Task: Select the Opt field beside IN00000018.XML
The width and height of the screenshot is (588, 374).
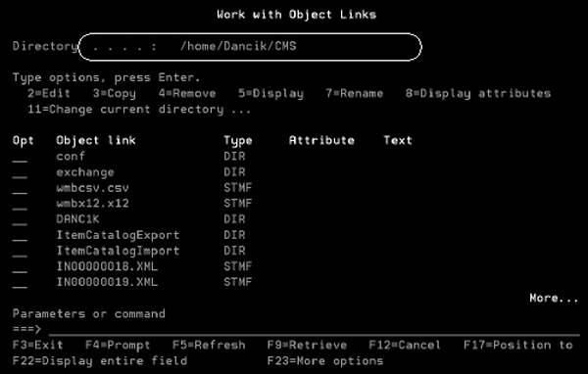Action: (20, 267)
